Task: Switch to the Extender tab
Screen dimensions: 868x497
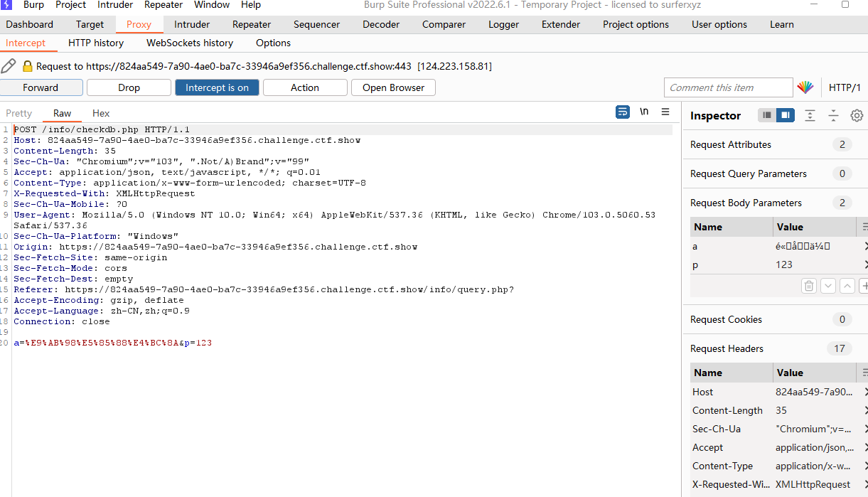Action: click(561, 24)
